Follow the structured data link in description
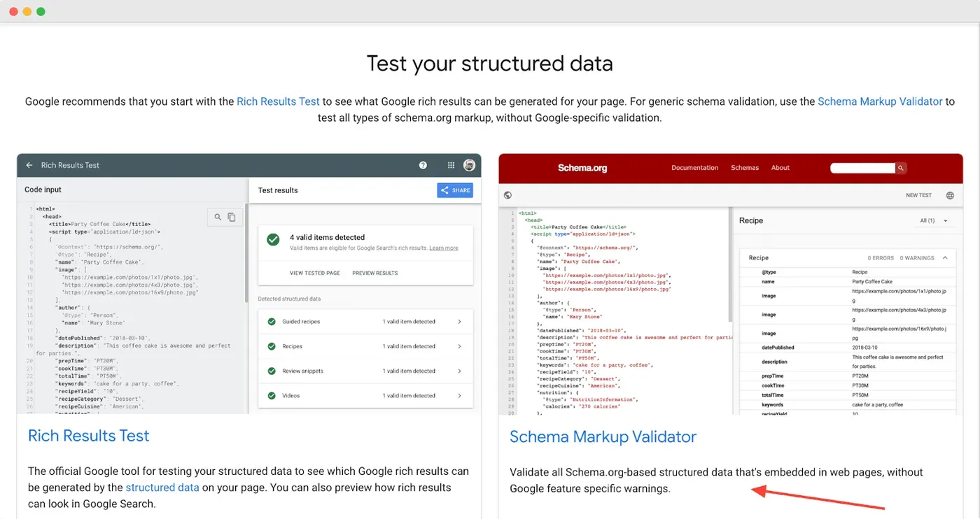 pyautogui.click(x=162, y=488)
